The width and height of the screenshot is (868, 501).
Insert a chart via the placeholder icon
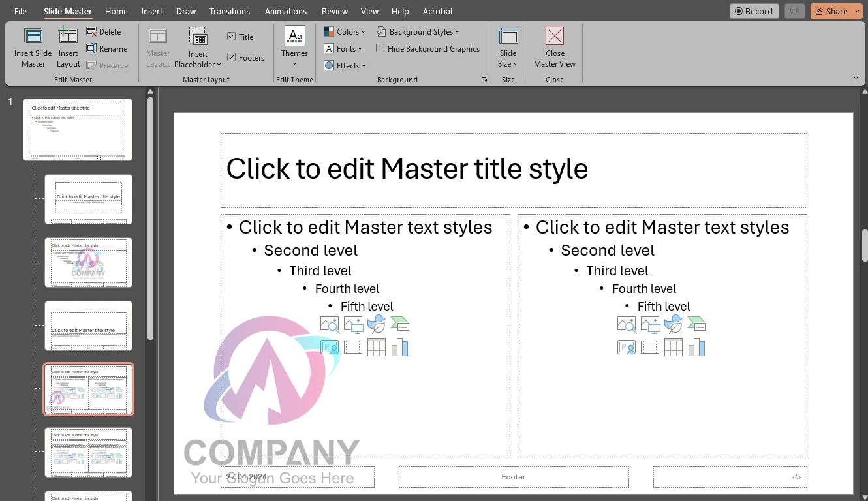pos(400,346)
